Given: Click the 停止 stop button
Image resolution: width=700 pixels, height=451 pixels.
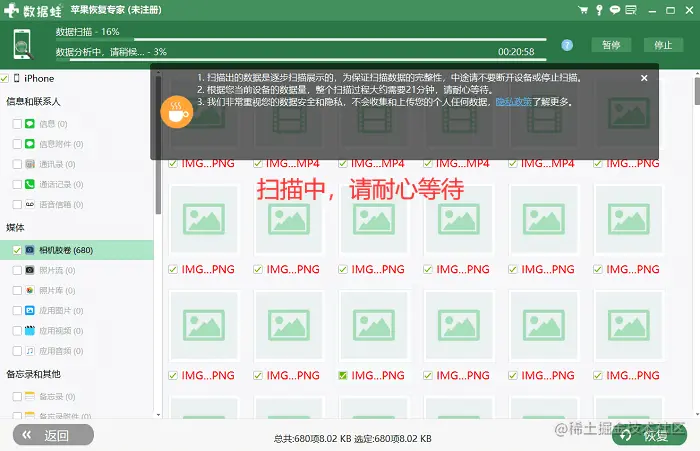Looking at the screenshot, I should point(663,45).
